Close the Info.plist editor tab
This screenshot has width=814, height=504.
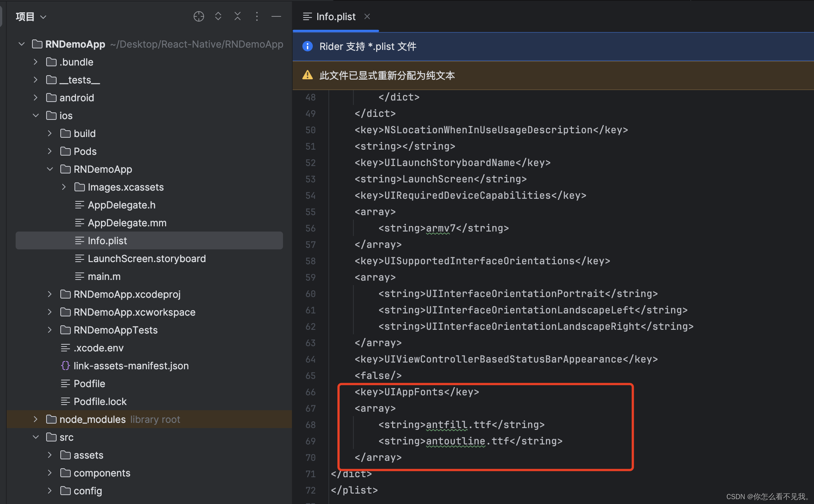[367, 16]
